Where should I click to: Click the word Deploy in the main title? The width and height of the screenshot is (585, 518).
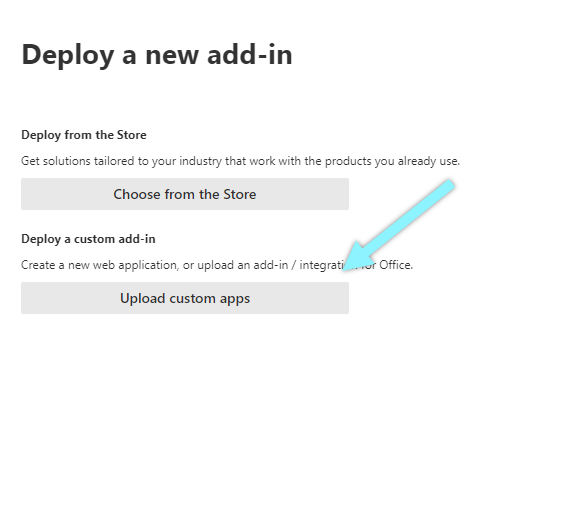pos(68,55)
